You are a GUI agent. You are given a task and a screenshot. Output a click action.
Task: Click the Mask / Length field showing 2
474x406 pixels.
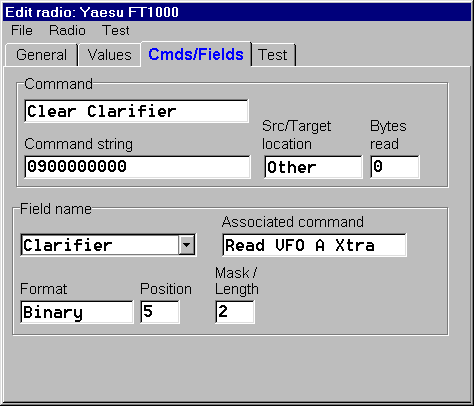click(x=235, y=312)
